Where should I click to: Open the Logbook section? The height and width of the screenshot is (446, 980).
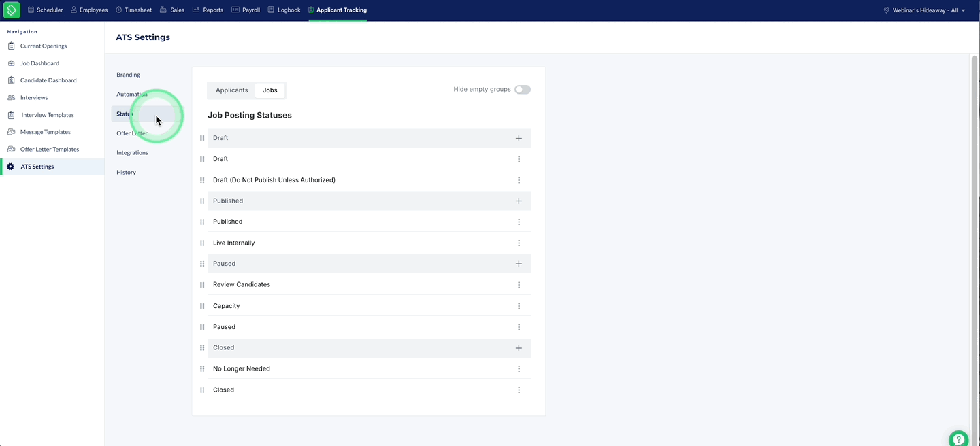click(284, 10)
